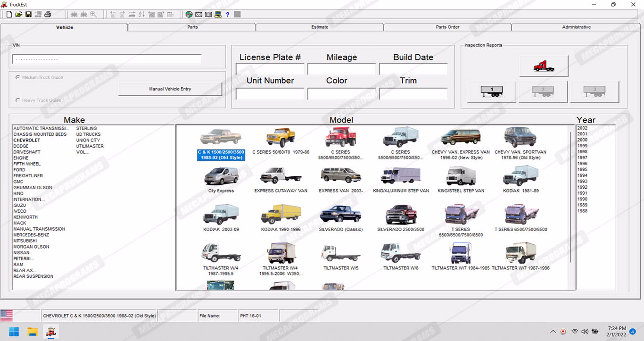Select EXPRESS VAN 2003- model

pyautogui.click(x=341, y=180)
